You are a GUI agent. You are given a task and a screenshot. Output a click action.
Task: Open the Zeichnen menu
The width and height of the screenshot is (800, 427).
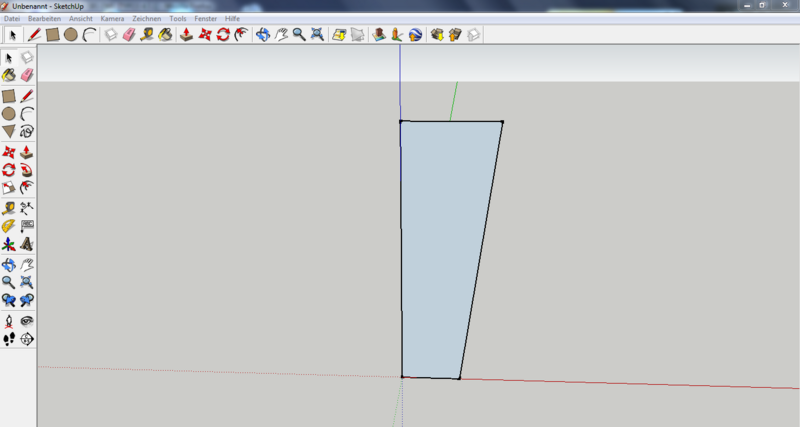[x=146, y=18]
